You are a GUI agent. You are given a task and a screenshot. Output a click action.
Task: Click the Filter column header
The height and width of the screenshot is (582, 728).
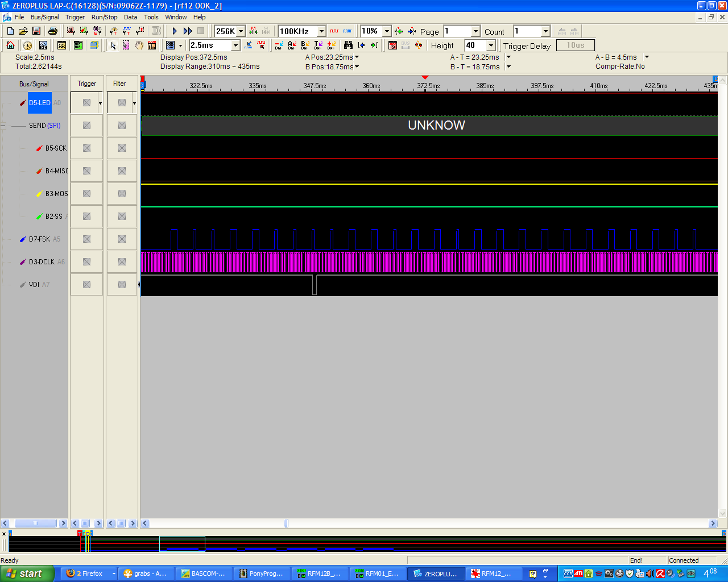pyautogui.click(x=119, y=84)
